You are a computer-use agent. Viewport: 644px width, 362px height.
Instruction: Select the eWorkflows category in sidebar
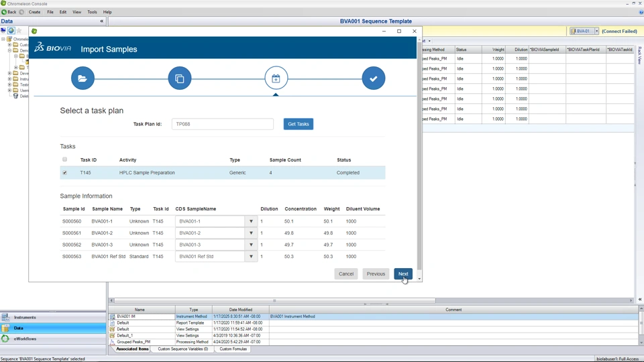click(x=53, y=339)
